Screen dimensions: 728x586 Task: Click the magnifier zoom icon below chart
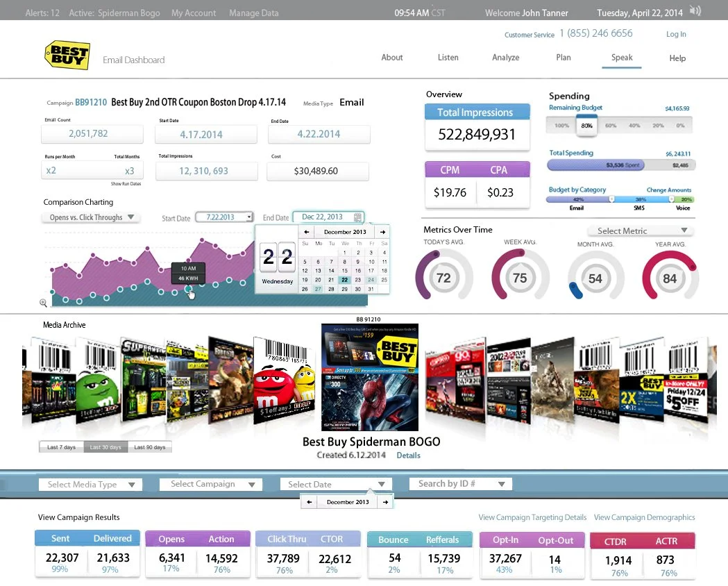click(43, 303)
